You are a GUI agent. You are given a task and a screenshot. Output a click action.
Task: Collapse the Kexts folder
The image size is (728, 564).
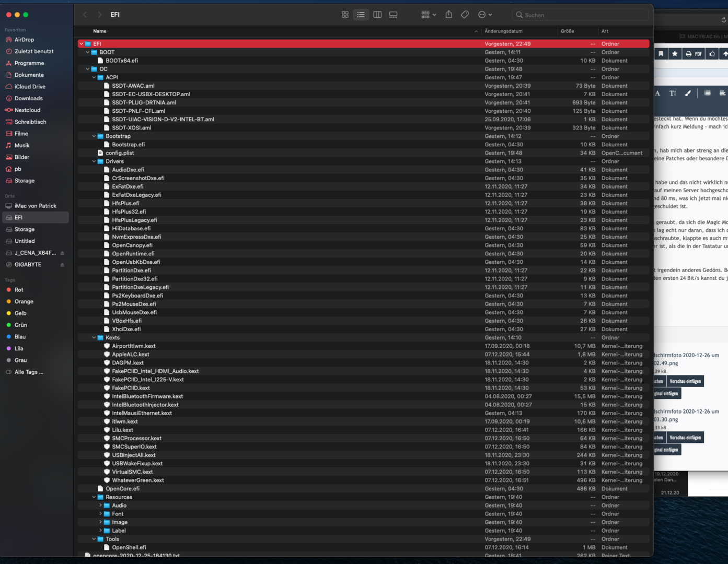[x=94, y=337]
